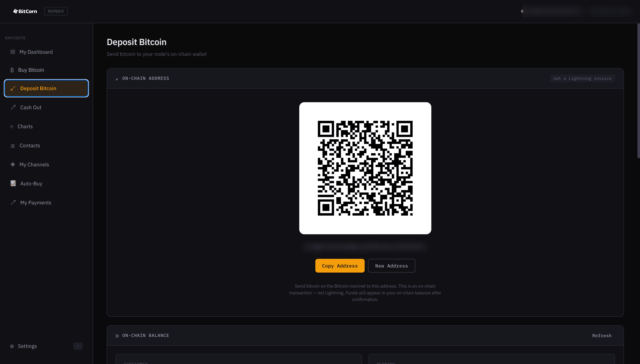The image size is (640, 364).
Task: Click the On-Chain Address arrow icon
Action: coord(117,79)
